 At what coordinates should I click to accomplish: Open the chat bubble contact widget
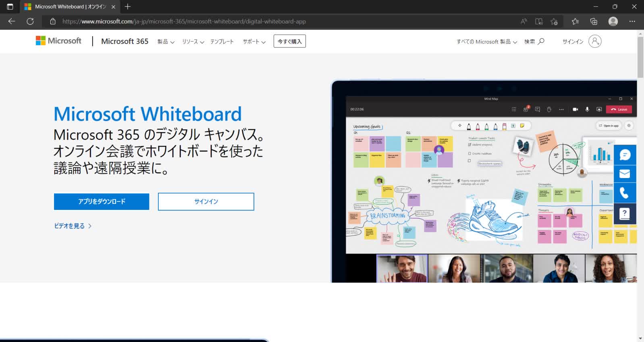point(625,155)
